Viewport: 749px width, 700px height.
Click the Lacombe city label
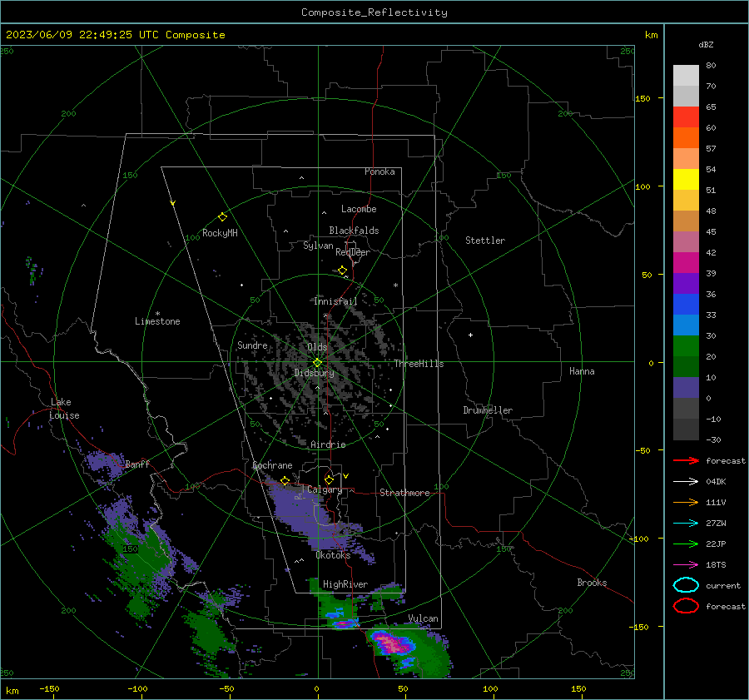coord(359,209)
